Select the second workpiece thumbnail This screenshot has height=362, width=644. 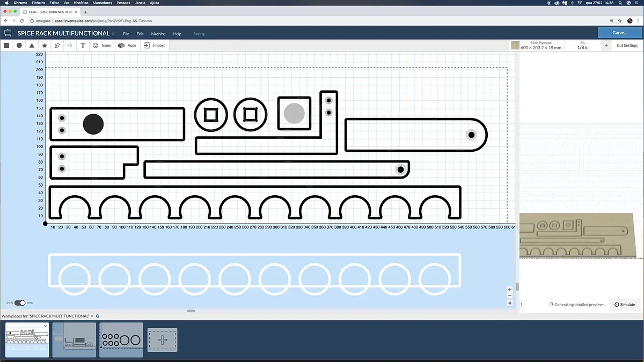tap(74, 340)
